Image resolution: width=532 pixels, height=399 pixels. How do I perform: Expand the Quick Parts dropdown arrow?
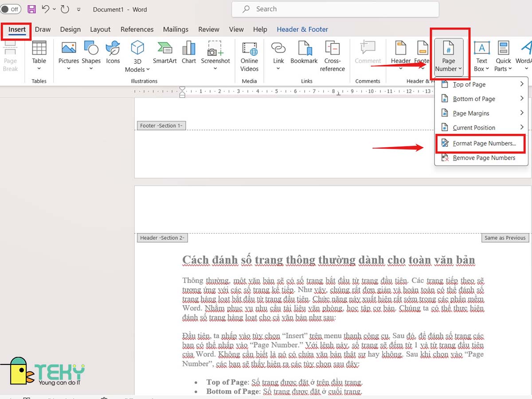[509, 69]
